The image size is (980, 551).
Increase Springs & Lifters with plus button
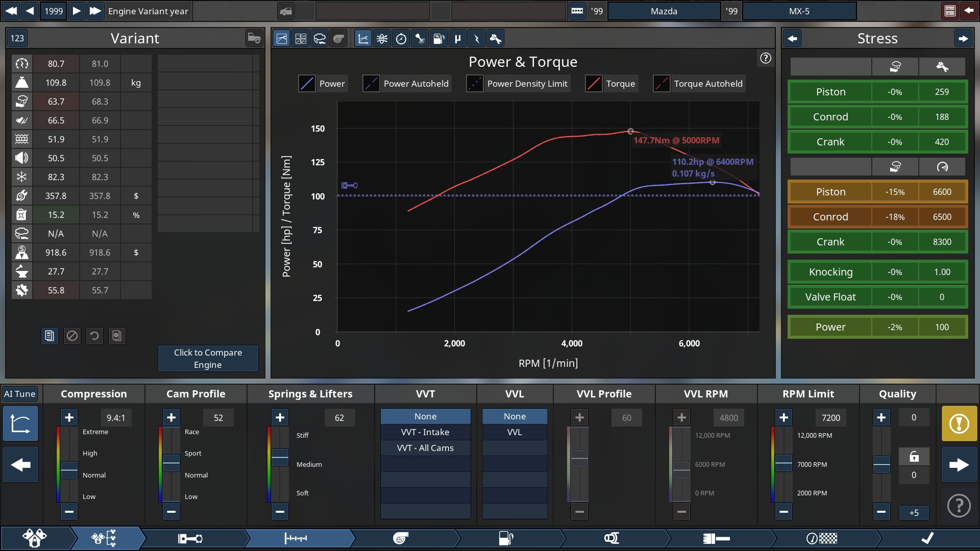(x=280, y=417)
